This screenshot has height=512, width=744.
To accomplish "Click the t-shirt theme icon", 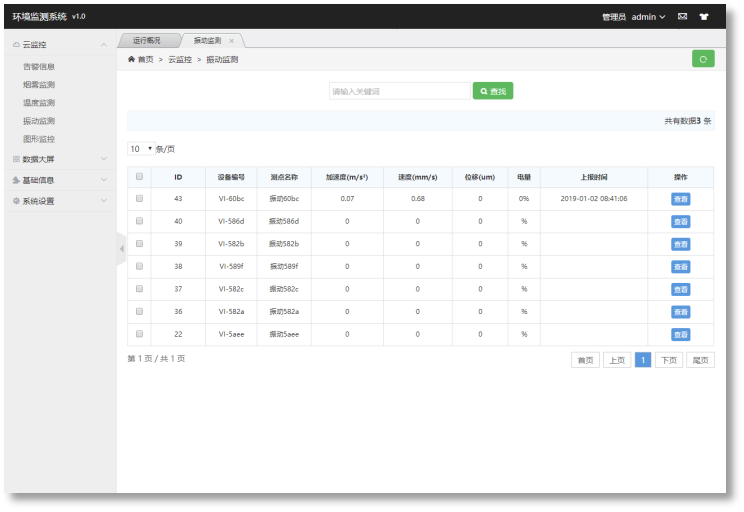I will (703, 17).
